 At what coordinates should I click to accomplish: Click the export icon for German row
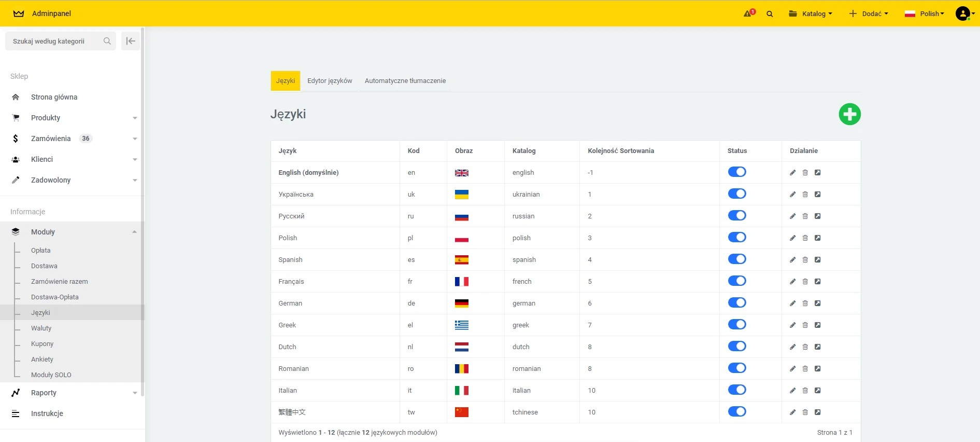pos(817,303)
